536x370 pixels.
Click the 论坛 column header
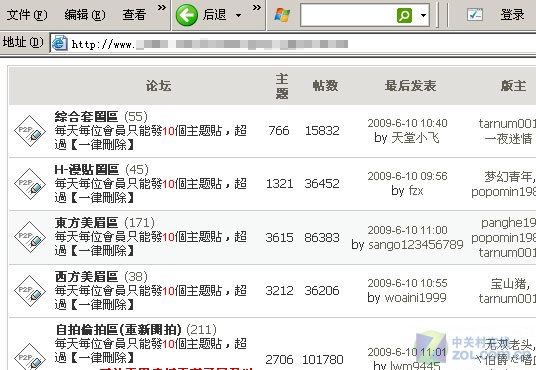pyautogui.click(x=158, y=86)
